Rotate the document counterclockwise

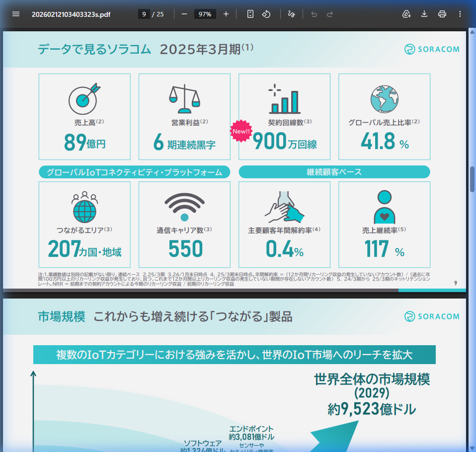(x=266, y=14)
